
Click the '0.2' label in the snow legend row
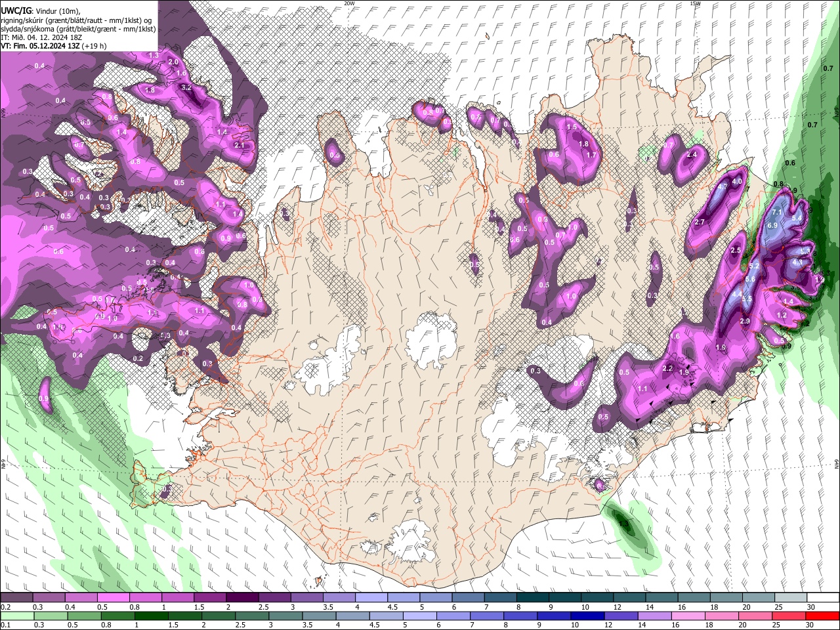coord(5,607)
